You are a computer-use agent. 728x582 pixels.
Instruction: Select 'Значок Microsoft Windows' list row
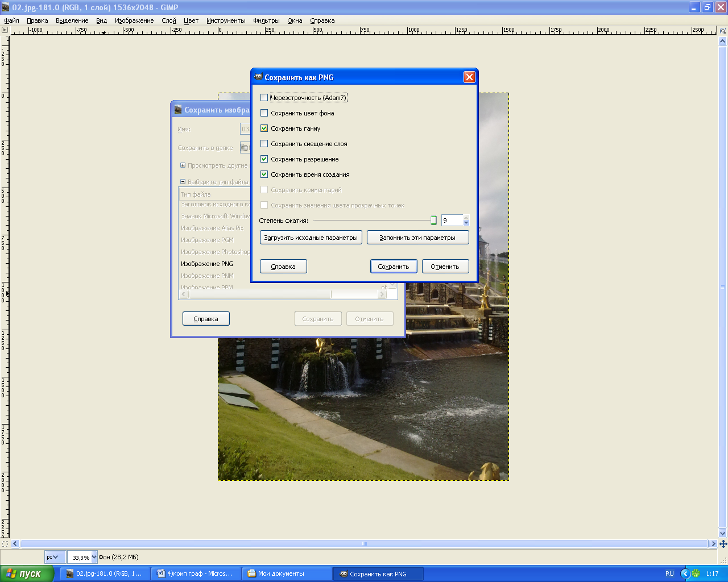(216, 216)
